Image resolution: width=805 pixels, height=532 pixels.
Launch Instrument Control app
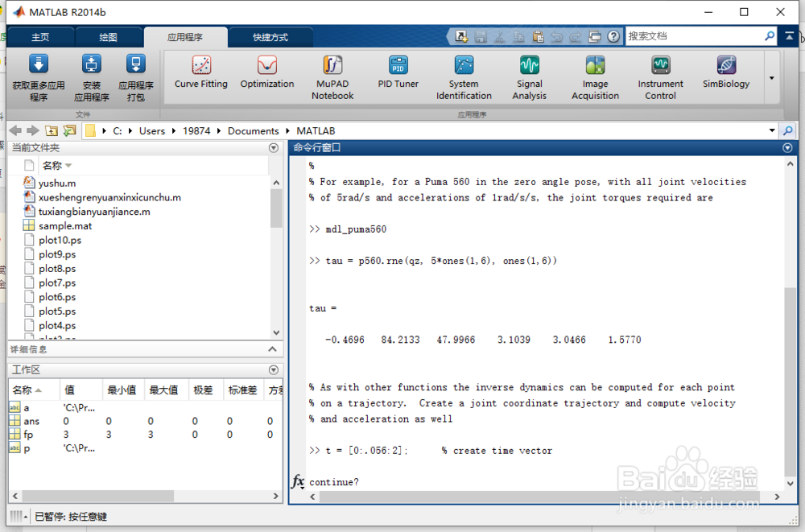click(660, 77)
